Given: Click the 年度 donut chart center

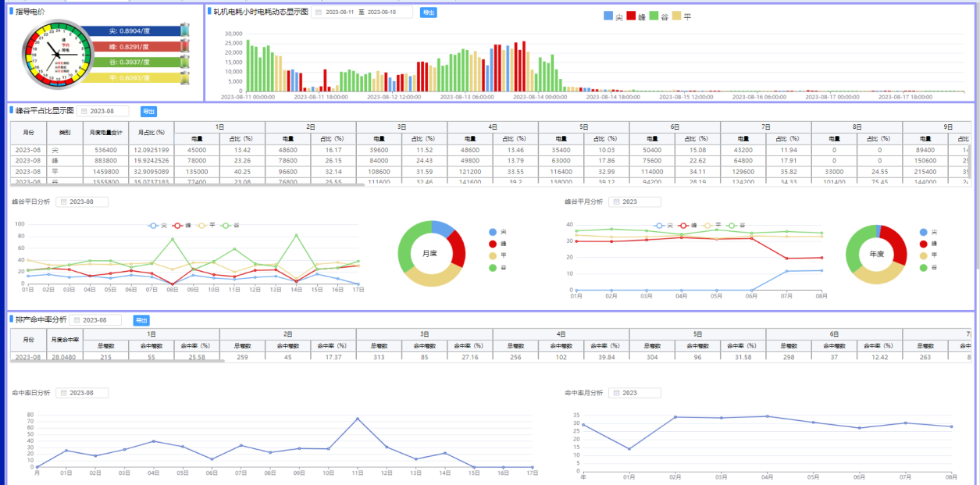Looking at the screenshot, I should [x=876, y=254].
